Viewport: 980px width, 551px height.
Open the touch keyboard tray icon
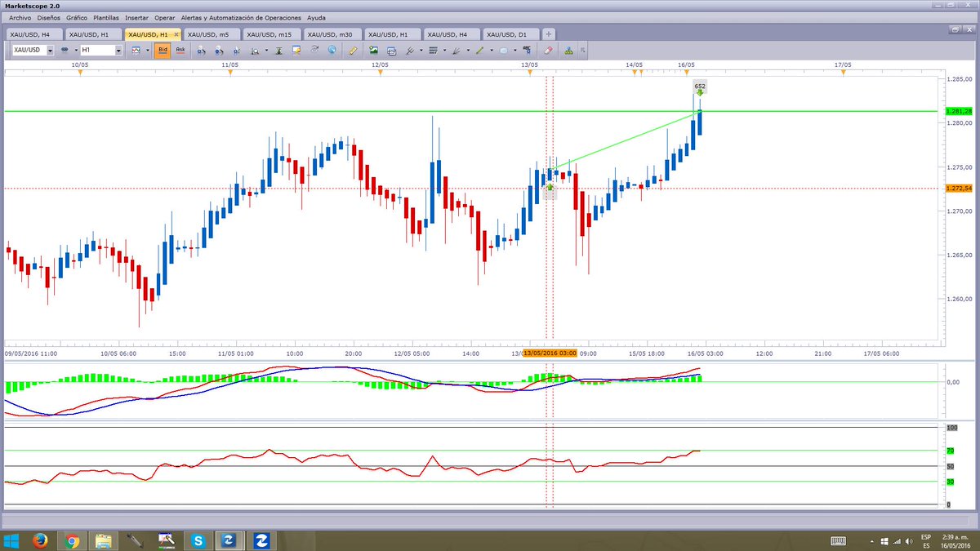(837, 540)
